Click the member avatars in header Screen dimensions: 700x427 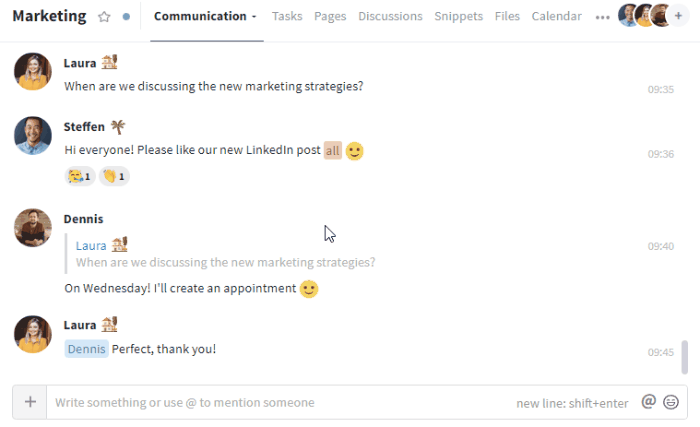click(643, 16)
